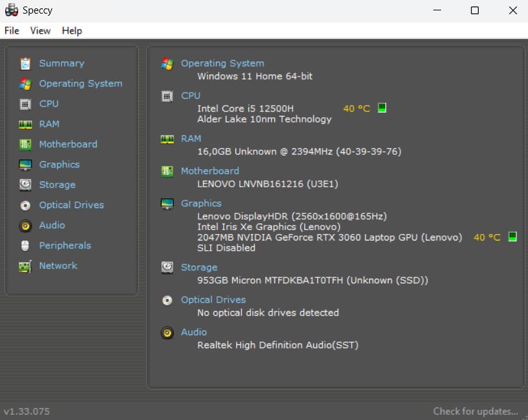Open the File menu
528x420 pixels.
[12, 30]
